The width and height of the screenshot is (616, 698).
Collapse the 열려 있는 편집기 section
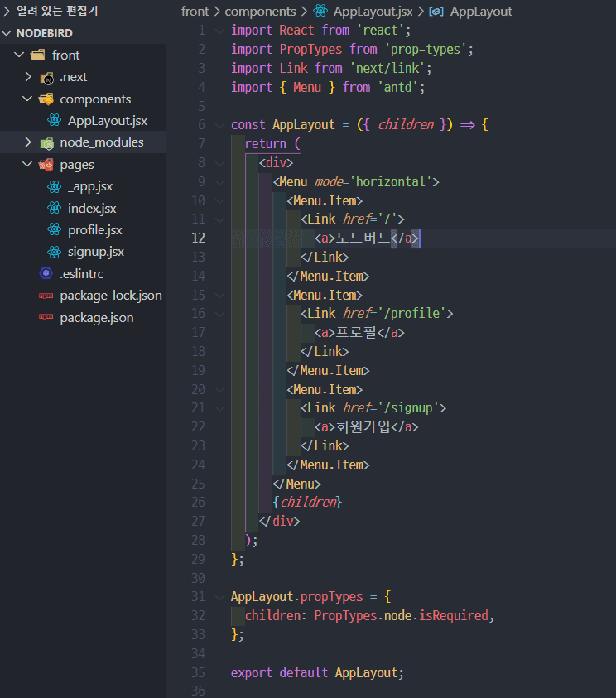(x=8, y=10)
